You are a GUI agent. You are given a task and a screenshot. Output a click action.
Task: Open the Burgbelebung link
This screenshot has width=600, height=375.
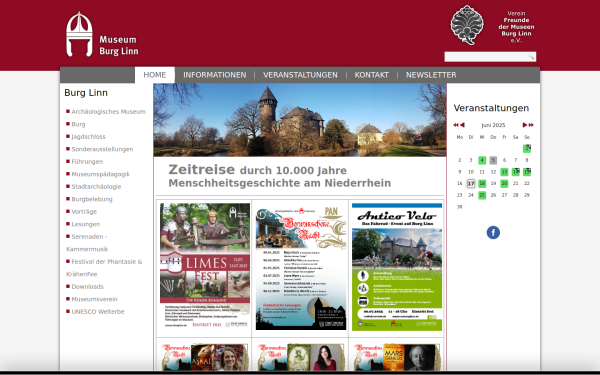(92, 199)
